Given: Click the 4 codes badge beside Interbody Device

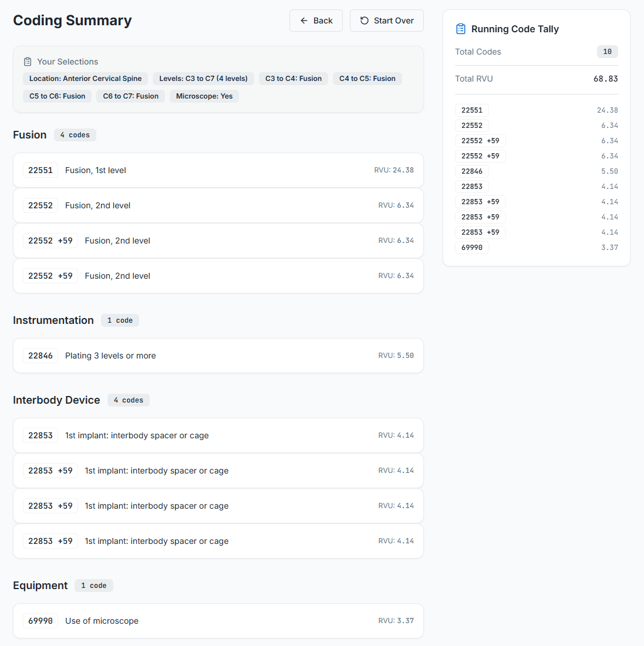Looking at the screenshot, I should pos(128,400).
